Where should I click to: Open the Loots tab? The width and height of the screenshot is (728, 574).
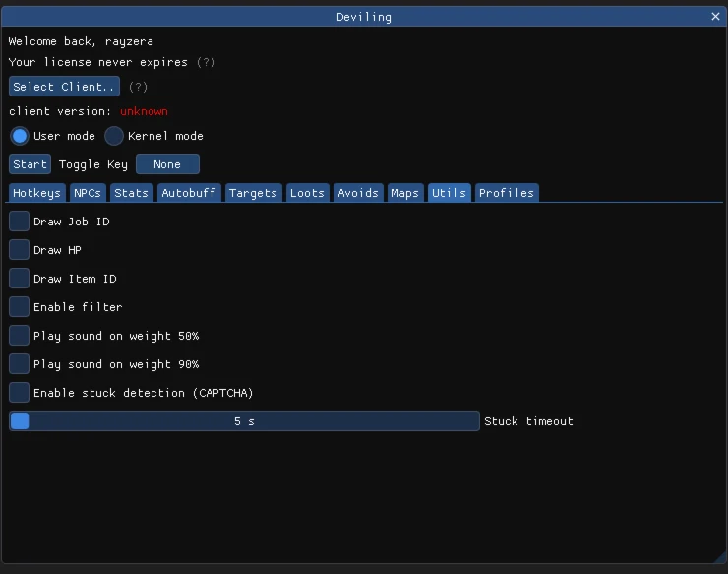click(307, 193)
